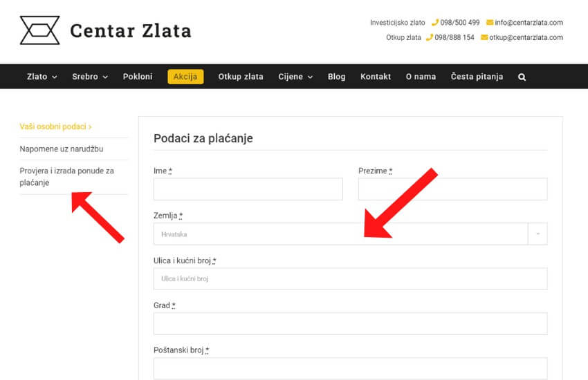
Task: Open the Cijene dropdown menu
Action: pyautogui.click(x=295, y=77)
